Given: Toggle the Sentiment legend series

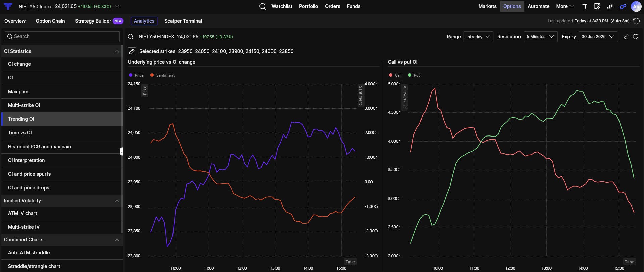Looking at the screenshot, I should (162, 75).
